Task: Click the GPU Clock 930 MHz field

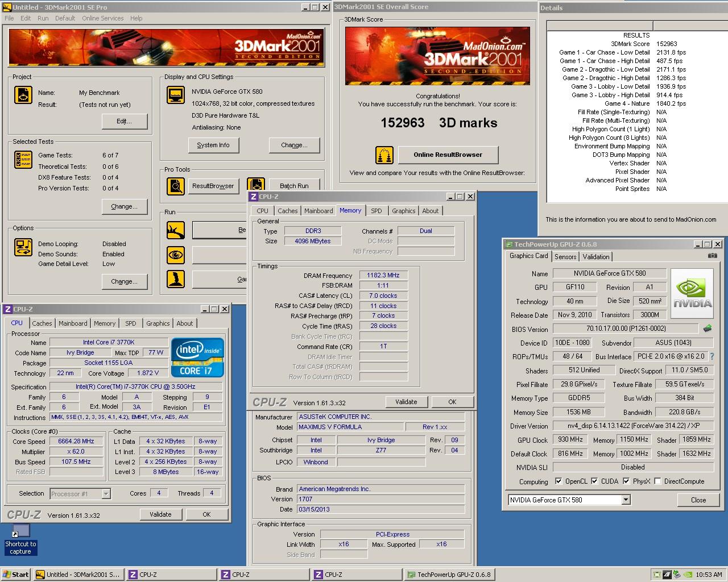Action: point(569,440)
